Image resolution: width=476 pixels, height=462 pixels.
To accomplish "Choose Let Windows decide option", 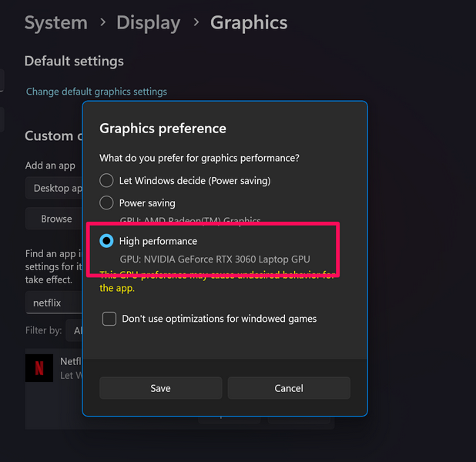I will pyautogui.click(x=107, y=181).
